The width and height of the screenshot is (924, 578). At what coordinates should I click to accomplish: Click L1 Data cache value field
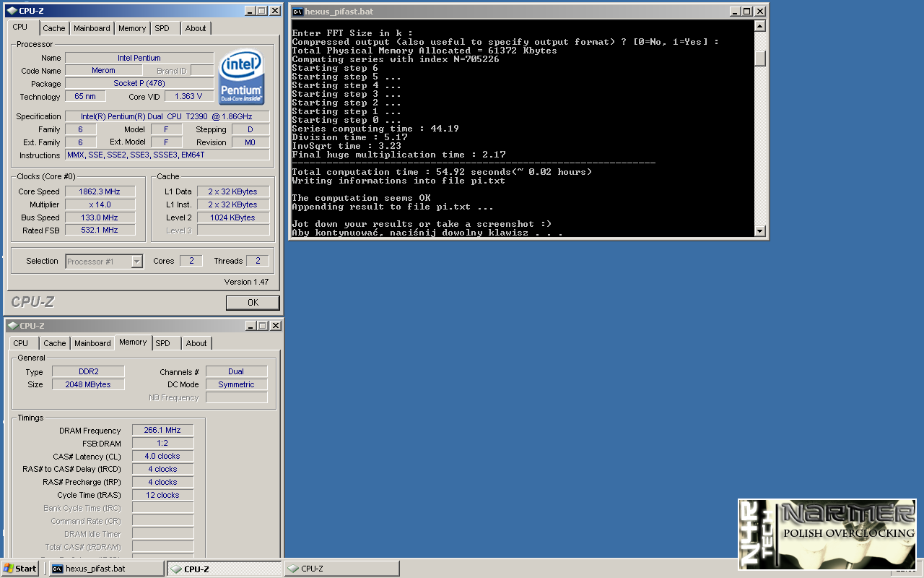[233, 191]
